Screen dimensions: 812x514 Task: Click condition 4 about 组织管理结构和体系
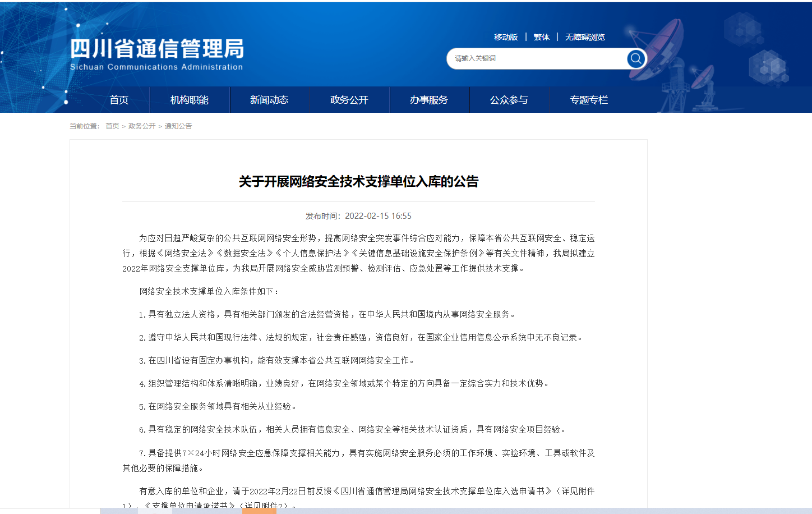click(x=345, y=383)
